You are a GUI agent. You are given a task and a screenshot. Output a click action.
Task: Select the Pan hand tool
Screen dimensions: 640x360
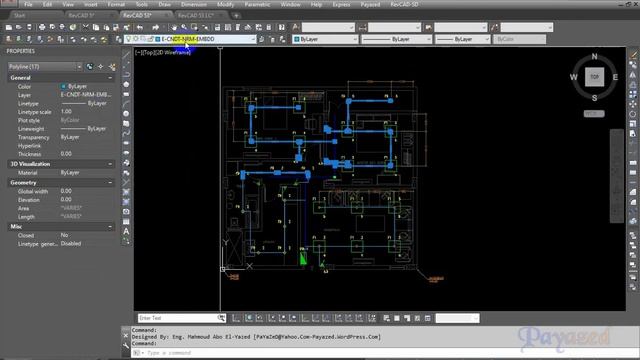(174, 27)
